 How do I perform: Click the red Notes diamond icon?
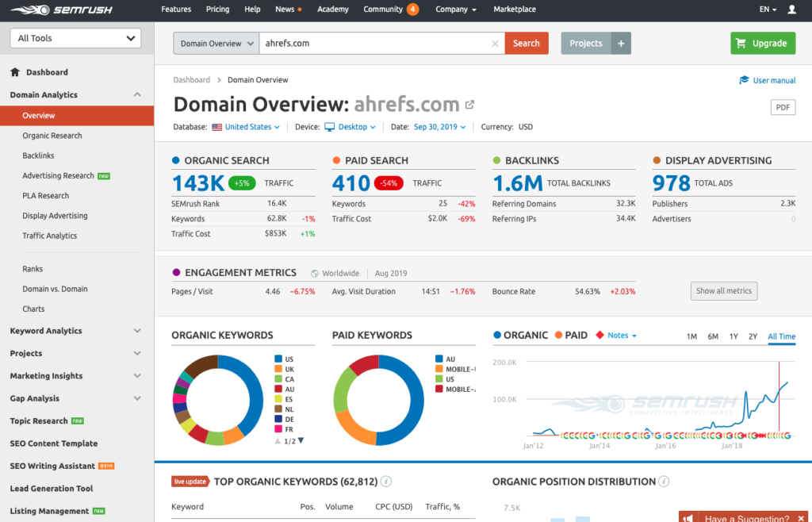tap(599, 335)
